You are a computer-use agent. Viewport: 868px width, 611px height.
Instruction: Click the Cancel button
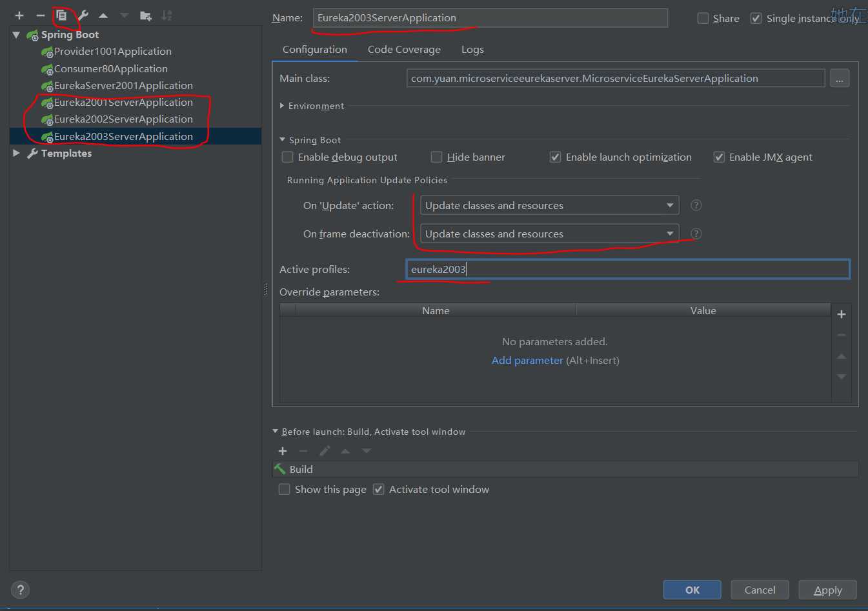click(x=760, y=590)
